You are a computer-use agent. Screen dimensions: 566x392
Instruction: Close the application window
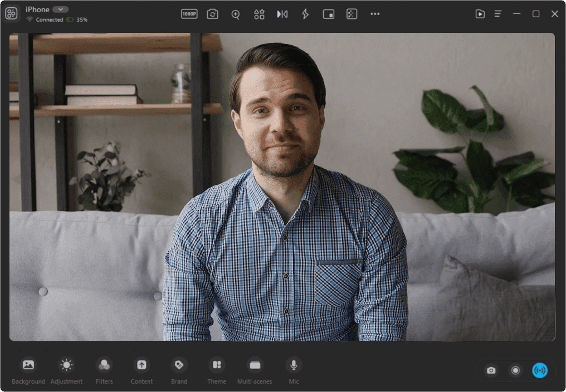[x=555, y=14]
